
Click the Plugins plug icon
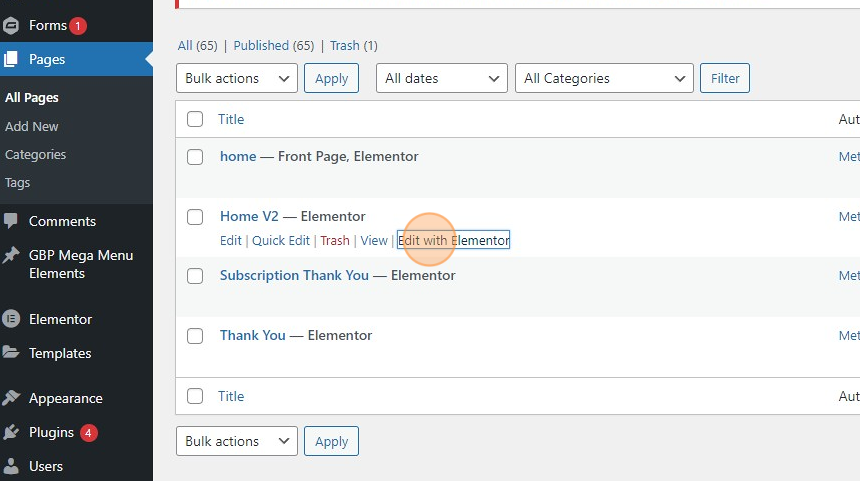pos(11,432)
